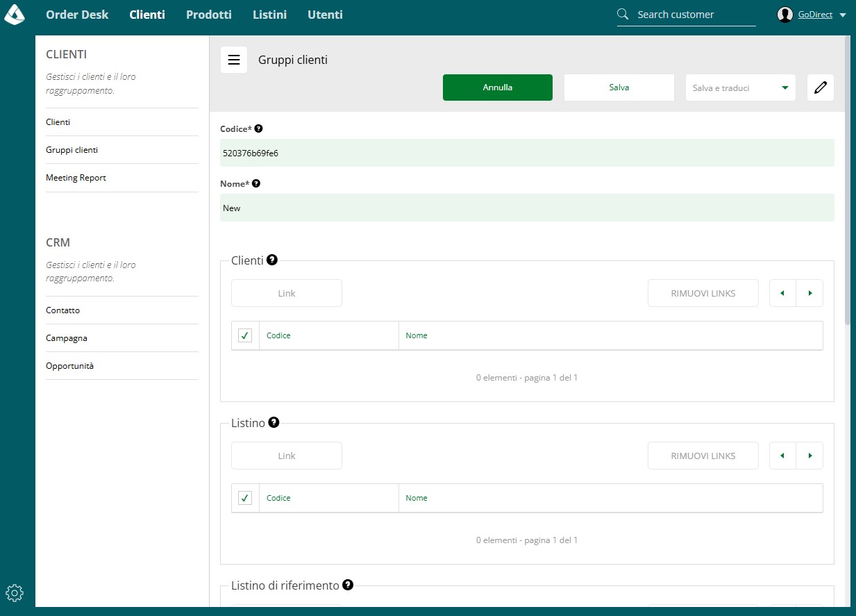Click help icon next to Codice

[259, 128]
